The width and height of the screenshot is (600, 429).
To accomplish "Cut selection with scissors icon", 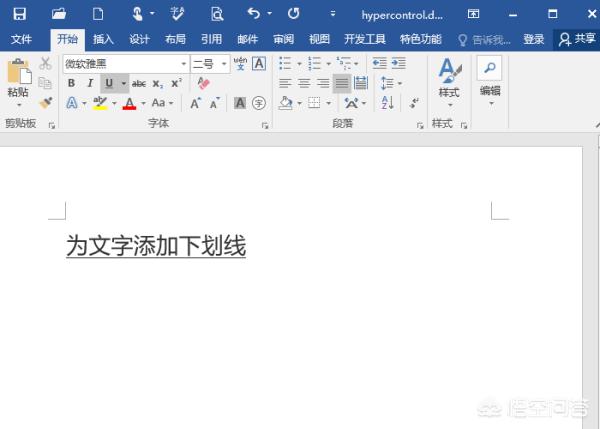I will click(45, 64).
